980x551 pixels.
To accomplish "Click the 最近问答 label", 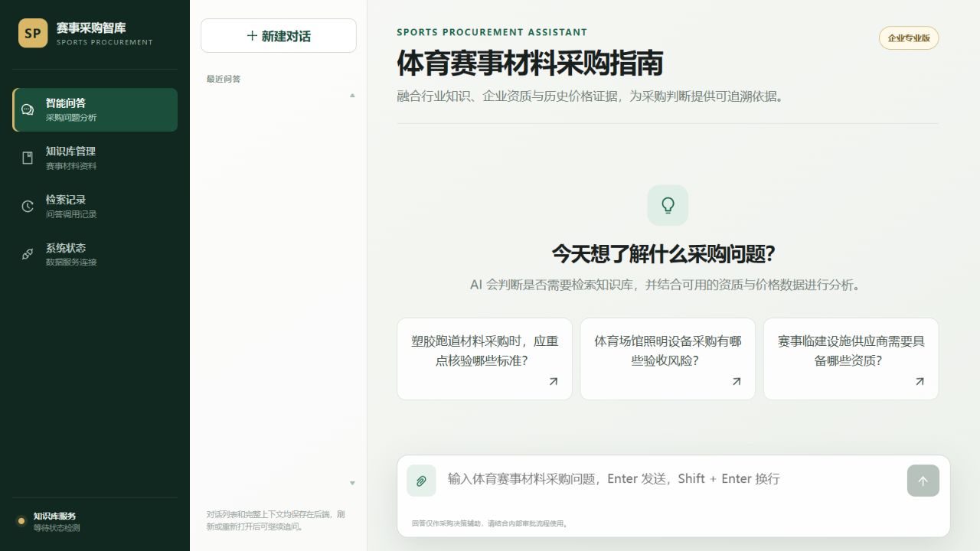I will [224, 79].
